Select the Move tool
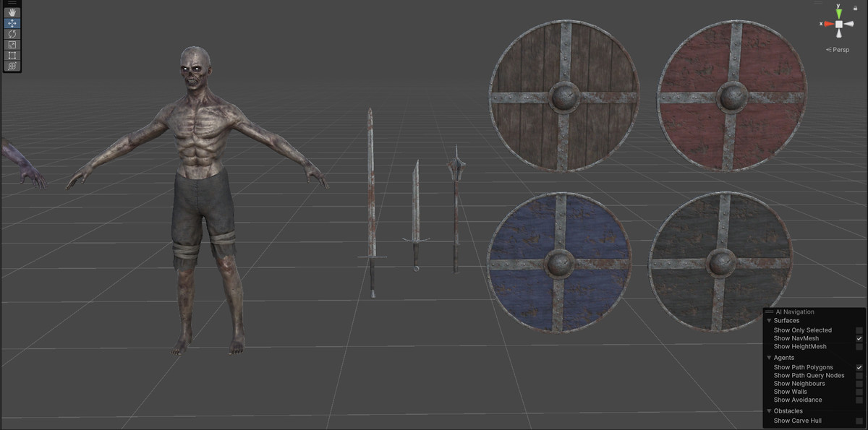868x430 pixels. 12,23
